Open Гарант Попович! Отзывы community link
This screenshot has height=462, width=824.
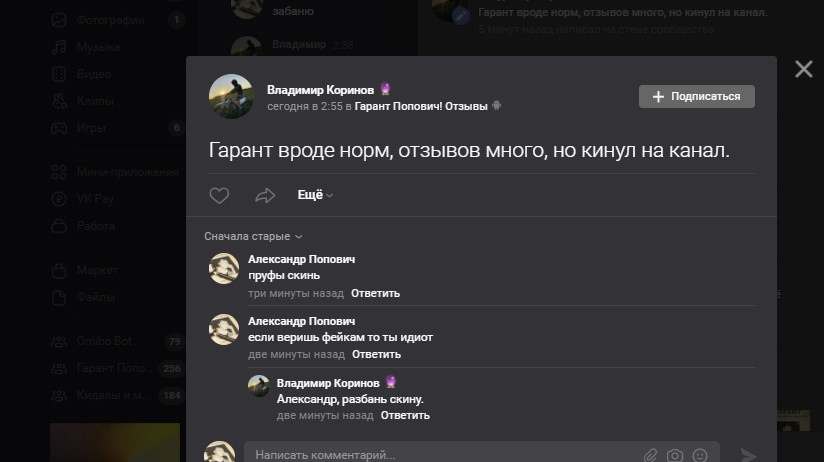tap(421, 106)
